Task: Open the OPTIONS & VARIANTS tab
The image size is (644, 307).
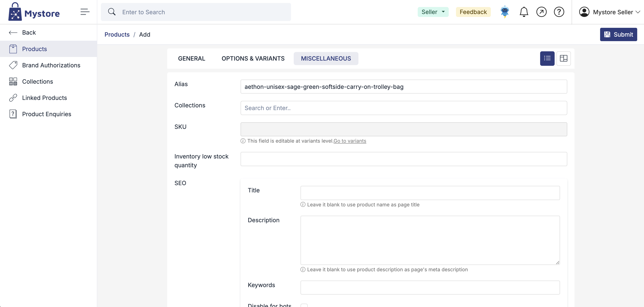Action: (x=253, y=59)
